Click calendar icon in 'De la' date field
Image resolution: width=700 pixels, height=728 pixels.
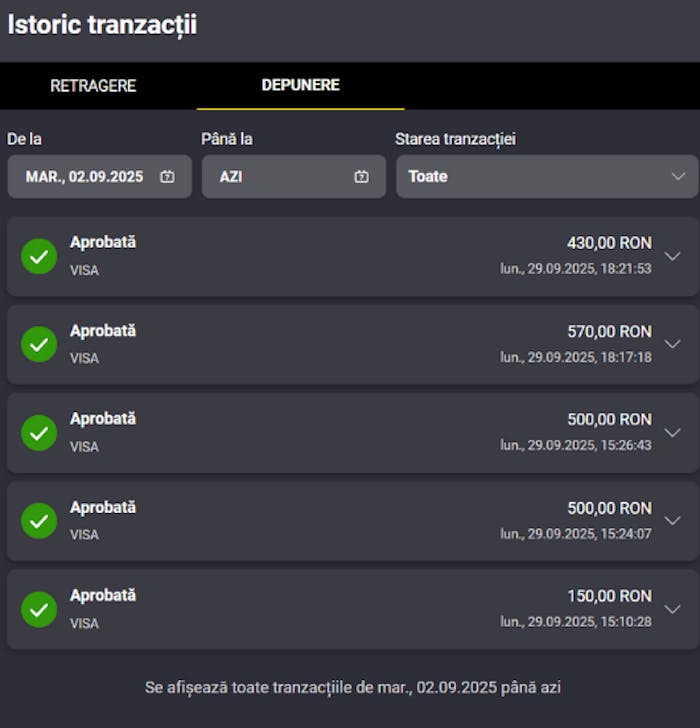(167, 177)
